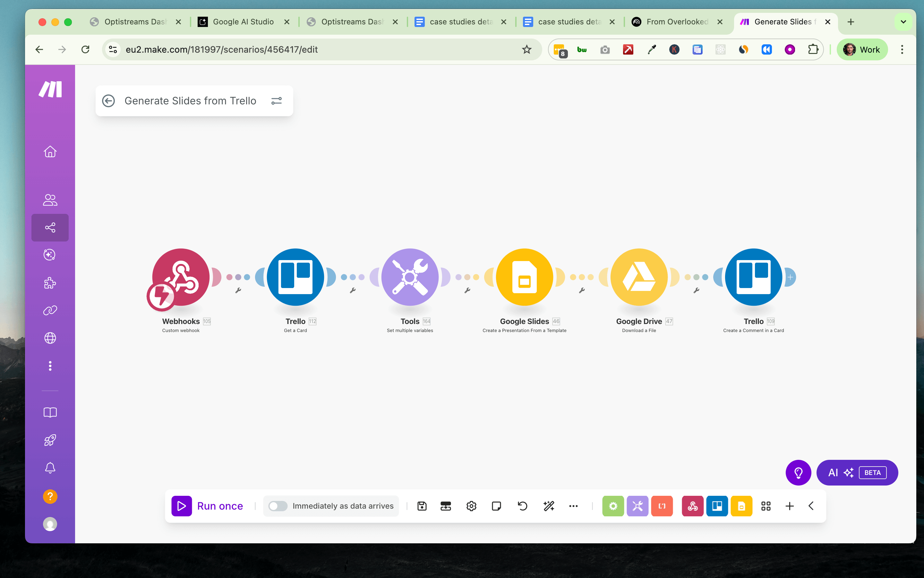Open the Trello Get a Card module
This screenshot has width=924, height=578.
(295, 277)
